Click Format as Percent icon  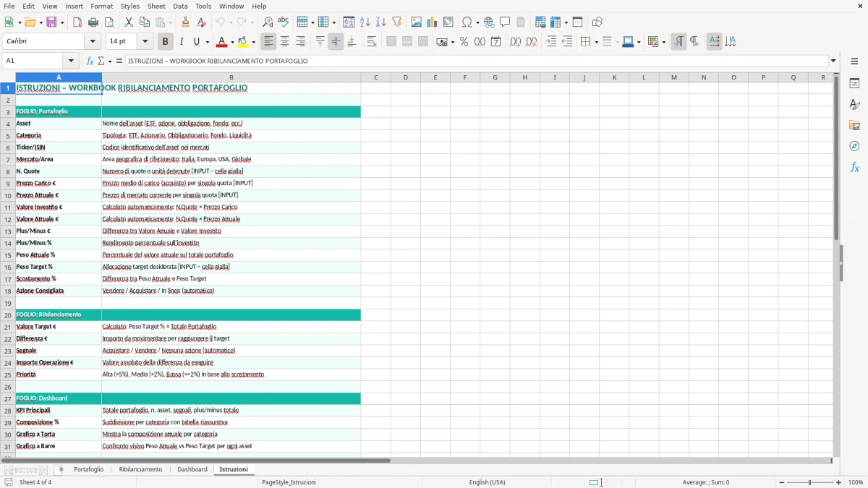464,42
